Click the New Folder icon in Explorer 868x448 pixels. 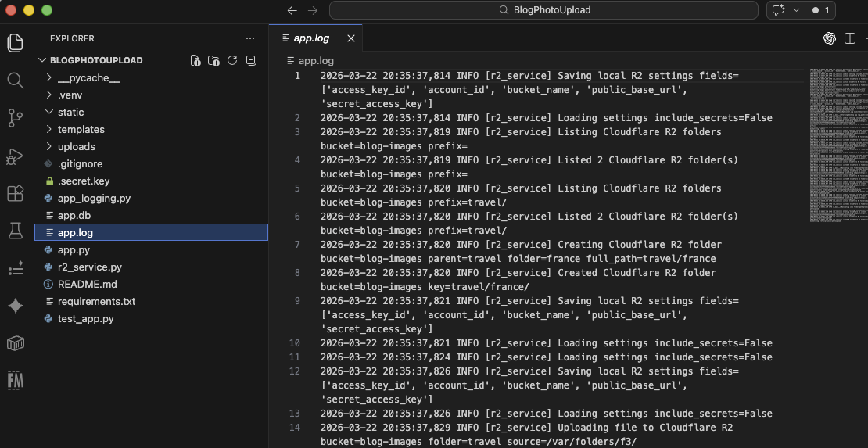pos(213,61)
